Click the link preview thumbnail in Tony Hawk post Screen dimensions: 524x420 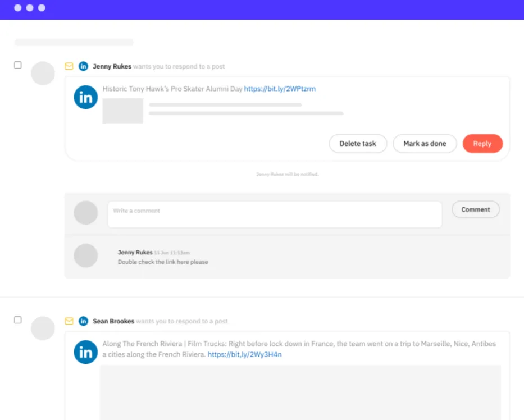[x=122, y=111]
